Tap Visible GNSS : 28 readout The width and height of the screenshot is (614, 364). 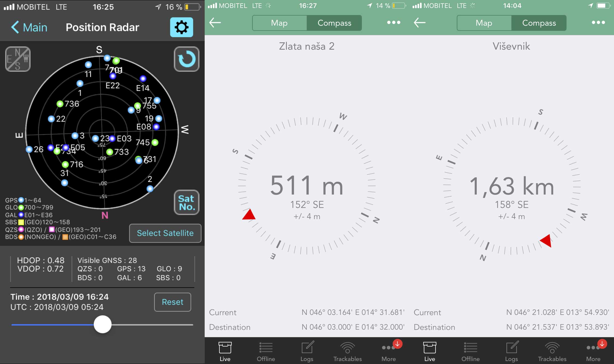(x=107, y=260)
